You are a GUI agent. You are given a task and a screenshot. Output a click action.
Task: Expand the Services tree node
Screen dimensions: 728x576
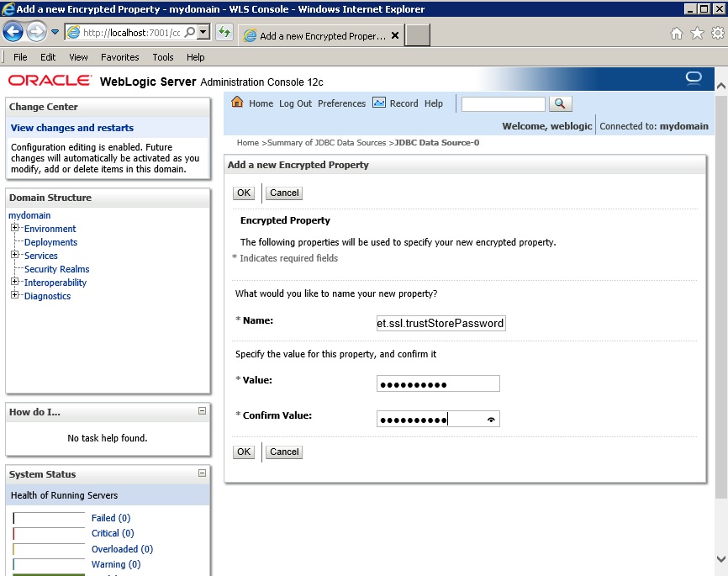coord(14,255)
